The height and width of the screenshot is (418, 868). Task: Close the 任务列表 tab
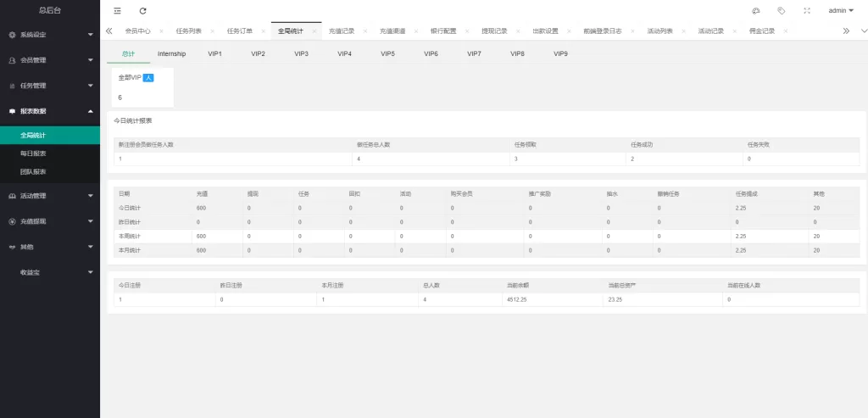(x=213, y=31)
